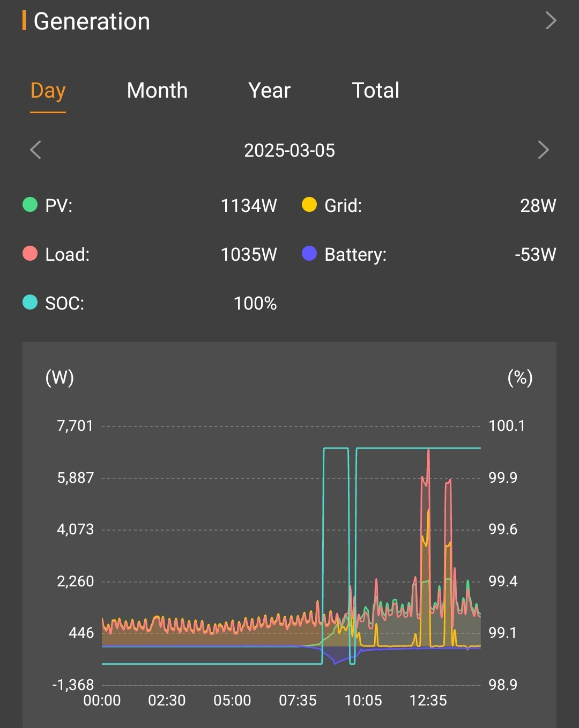This screenshot has width=579, height=728.
Task: Click the 5,887 axis label
Action: (75, 478)
